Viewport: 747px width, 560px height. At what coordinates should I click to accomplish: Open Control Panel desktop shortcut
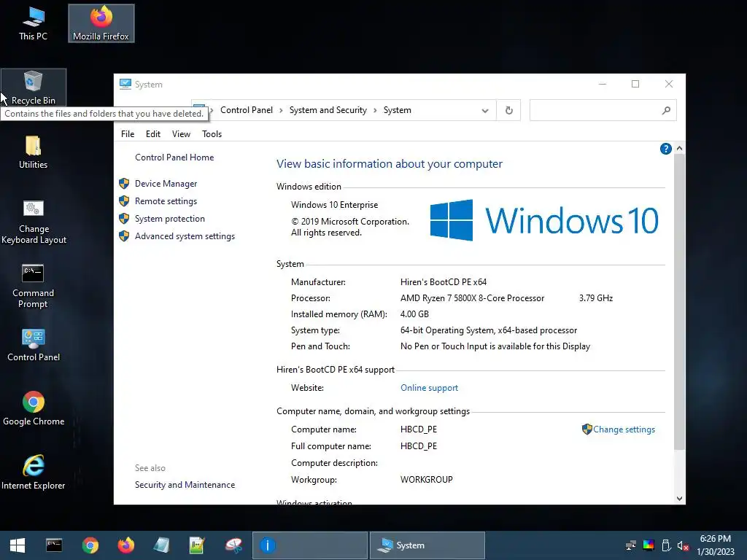34,345
